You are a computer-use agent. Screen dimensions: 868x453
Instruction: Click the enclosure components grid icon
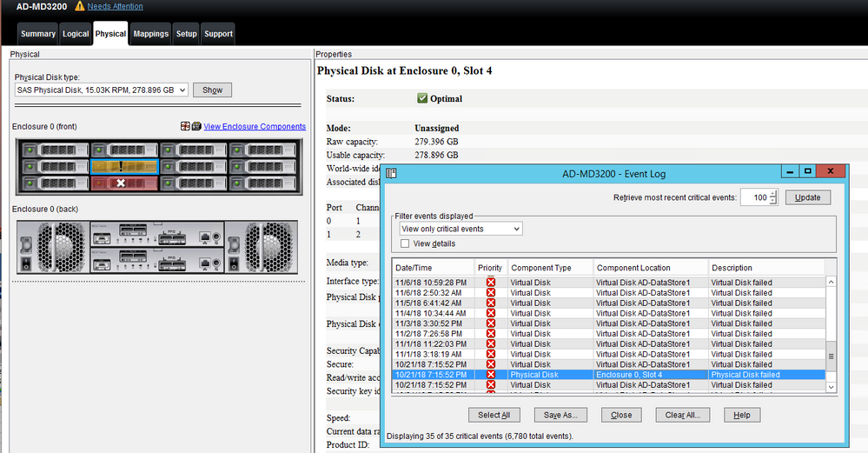pos(185,126)
